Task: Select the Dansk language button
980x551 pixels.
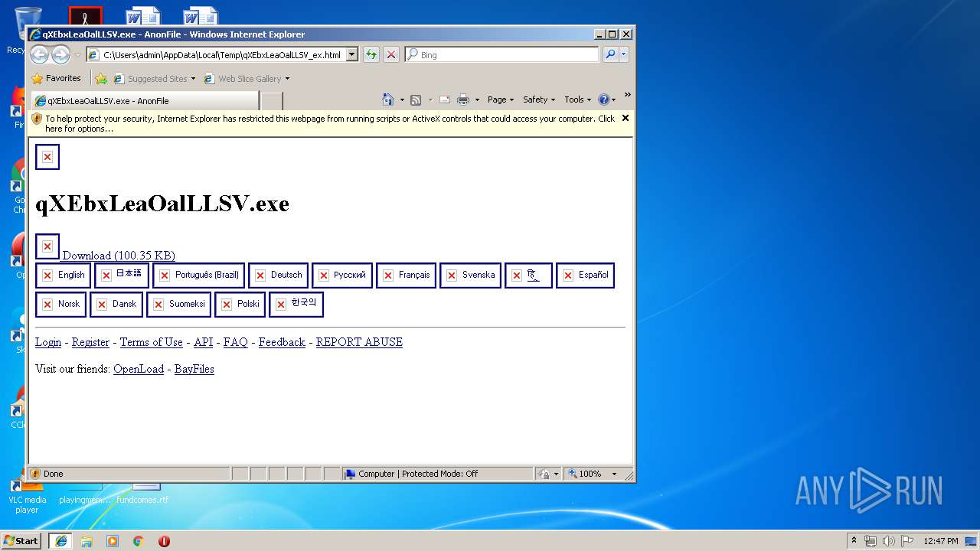Action: 116,304
